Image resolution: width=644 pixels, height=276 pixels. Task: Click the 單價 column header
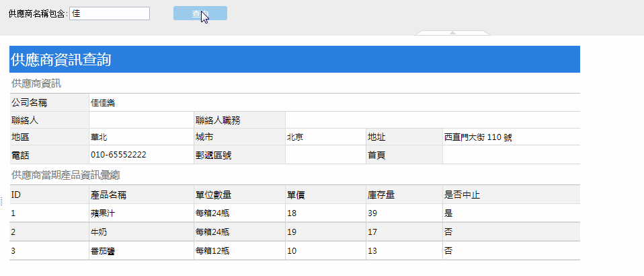pos(296,195)
